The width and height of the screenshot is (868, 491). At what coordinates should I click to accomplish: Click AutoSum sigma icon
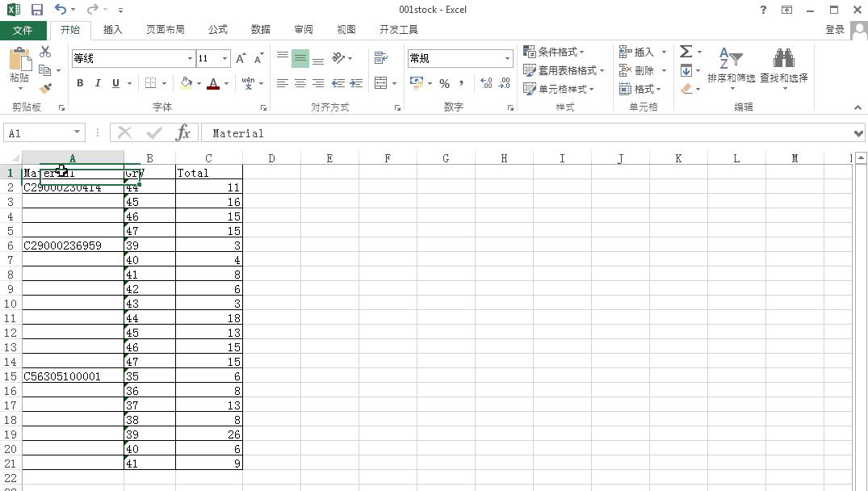point(686,52)
